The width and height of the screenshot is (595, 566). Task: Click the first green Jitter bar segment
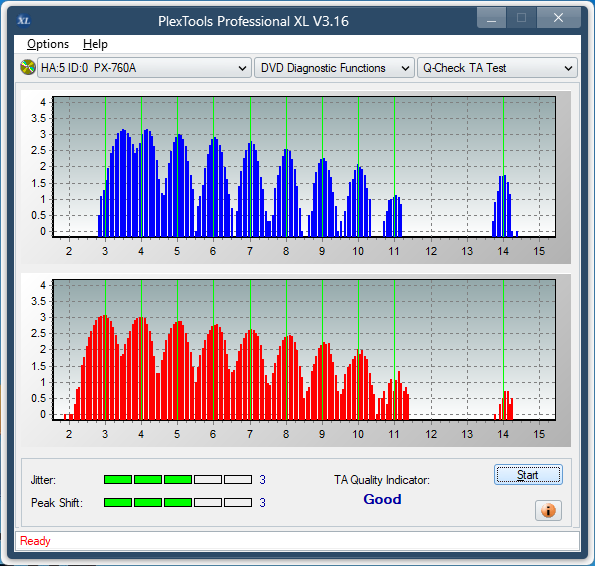click(118, 480)
